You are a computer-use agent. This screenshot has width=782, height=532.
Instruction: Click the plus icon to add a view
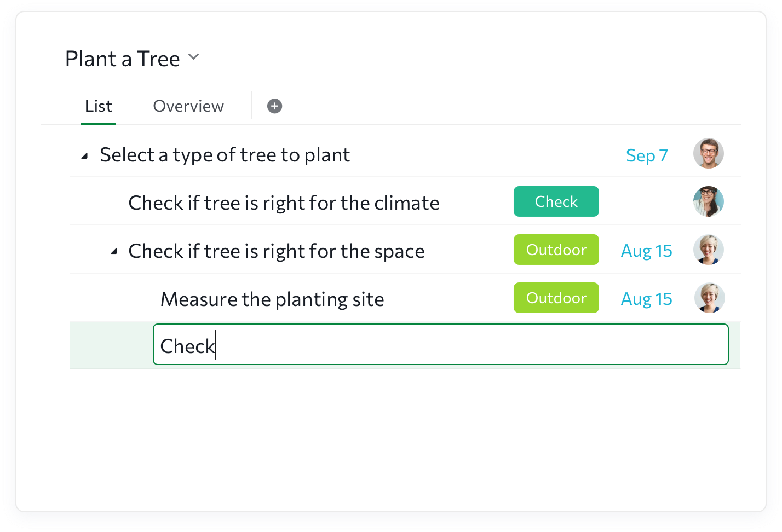(274, 106)
